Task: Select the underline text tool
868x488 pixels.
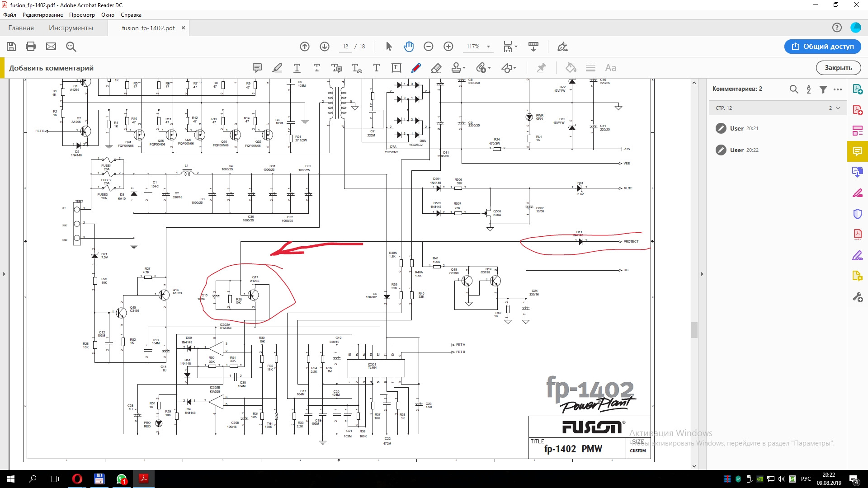Action: click(x=297, y=68)
